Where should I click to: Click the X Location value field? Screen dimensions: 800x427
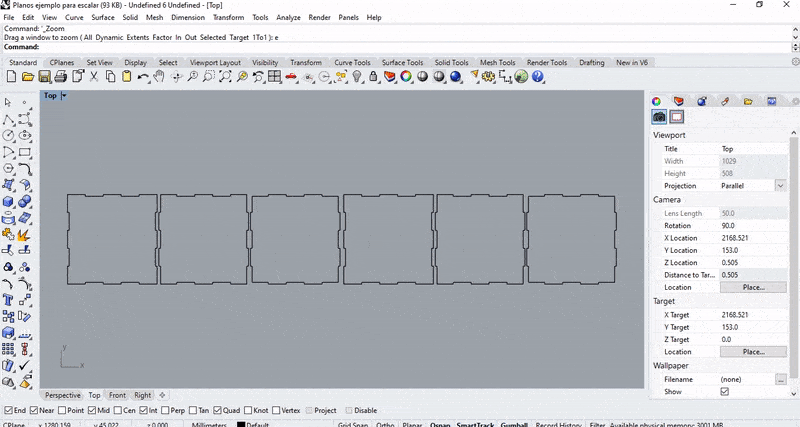pos(753,238)
